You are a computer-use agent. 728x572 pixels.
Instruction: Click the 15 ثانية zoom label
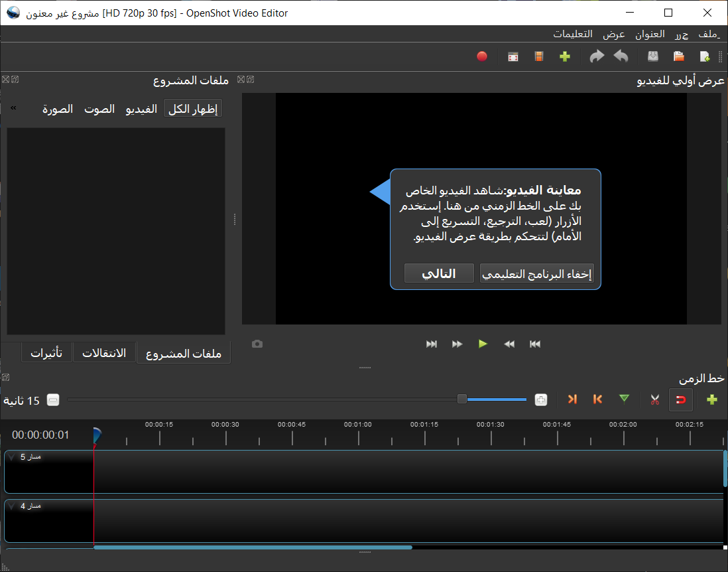click(x=21, y=401)
